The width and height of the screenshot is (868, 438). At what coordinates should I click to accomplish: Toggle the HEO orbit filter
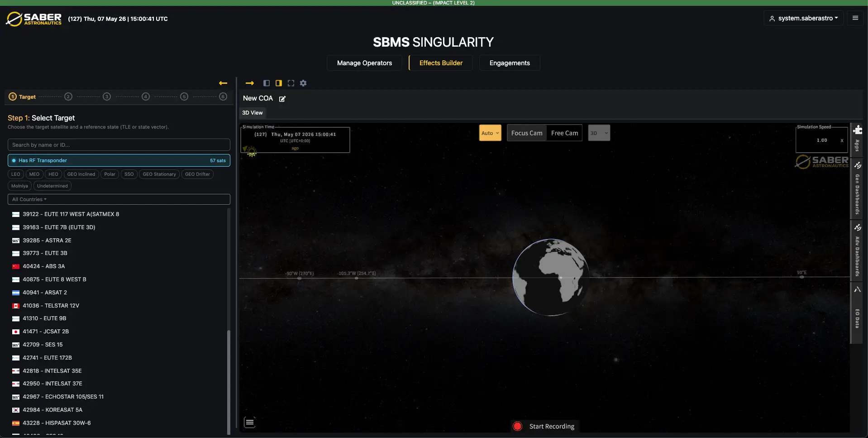click(53, 174)
